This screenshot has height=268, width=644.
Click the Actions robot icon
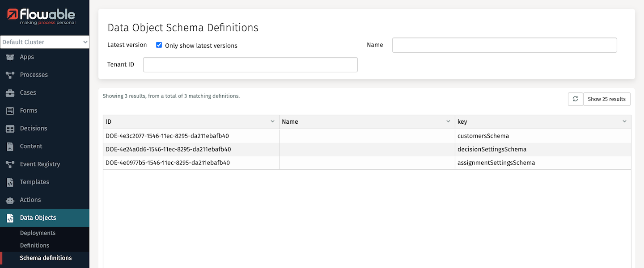(10, 200)
